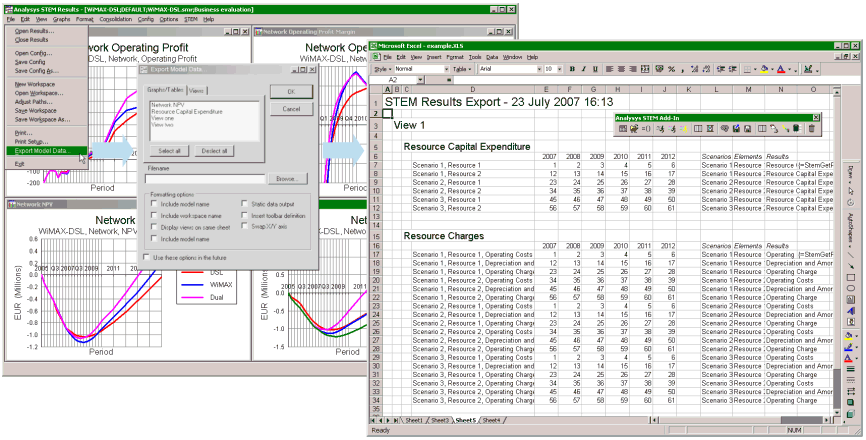
Task: Click the chart icon in Excel toolbar
Action: coord(808,69)
